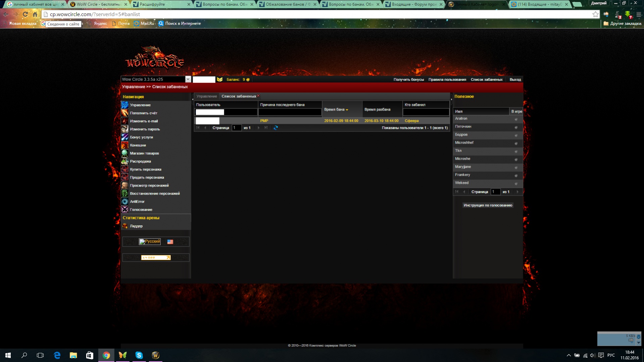Refresh the ban list table
Viewport: 644px width, 362px height.
(276, 128)
